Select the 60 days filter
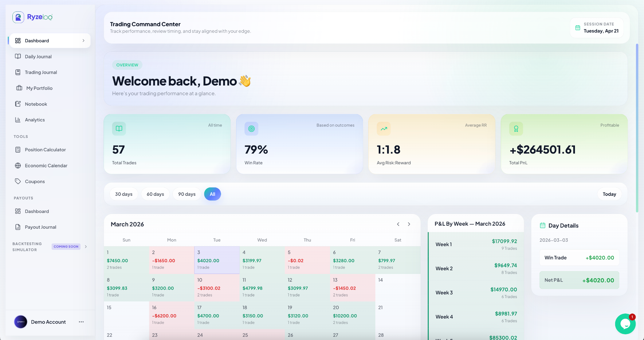The width and height of the screenshot is (644, 340). 155,194
